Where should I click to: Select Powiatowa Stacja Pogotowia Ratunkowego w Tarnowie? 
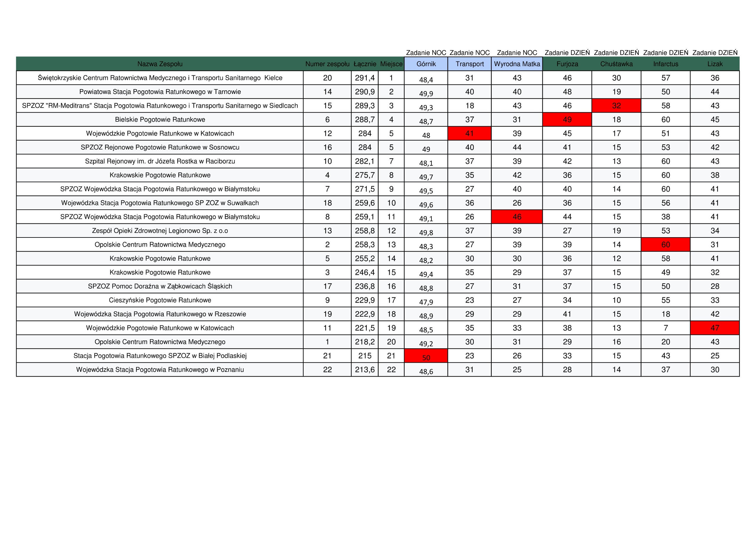pyautogui.click(x=160, y=92)
